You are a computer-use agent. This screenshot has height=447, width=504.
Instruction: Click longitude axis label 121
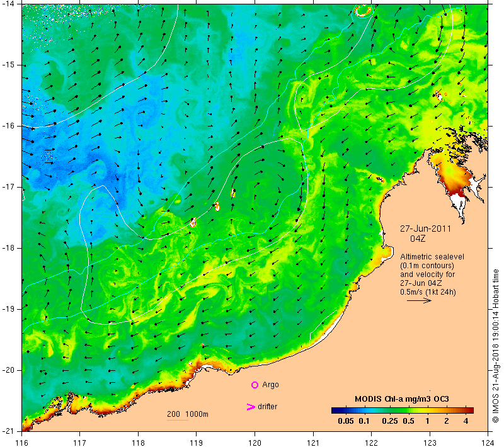coord(313,443)
